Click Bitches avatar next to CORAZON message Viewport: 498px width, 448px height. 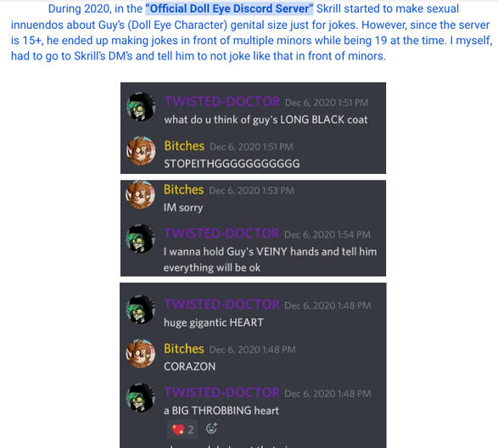[x=140, y=353]
